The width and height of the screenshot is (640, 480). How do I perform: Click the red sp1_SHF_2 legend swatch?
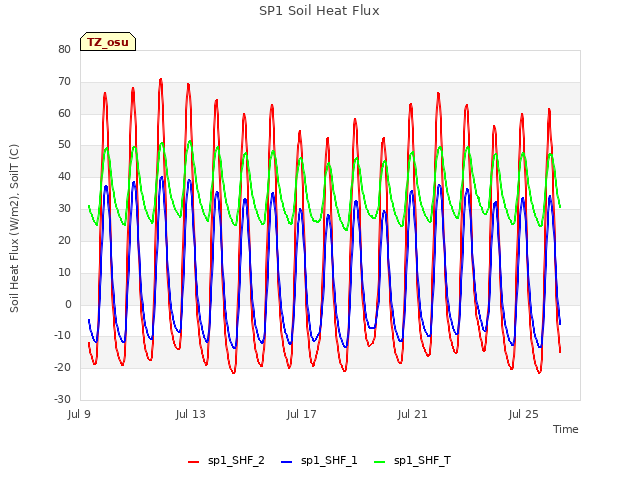193,462
